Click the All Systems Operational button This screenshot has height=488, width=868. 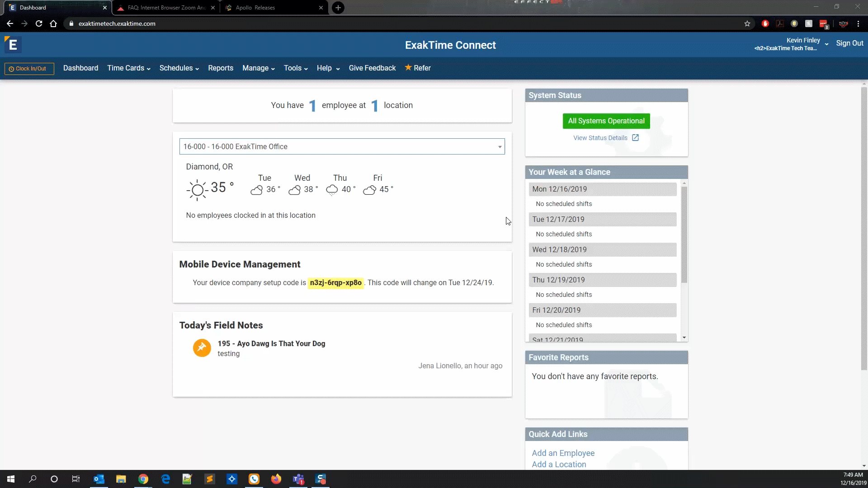click(x=606, y=121)
